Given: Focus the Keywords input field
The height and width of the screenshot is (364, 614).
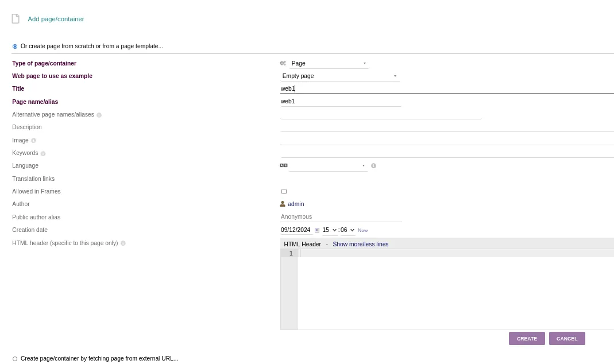Looking at the screenshot, I should pyautogui.click(x=447, y=153).
